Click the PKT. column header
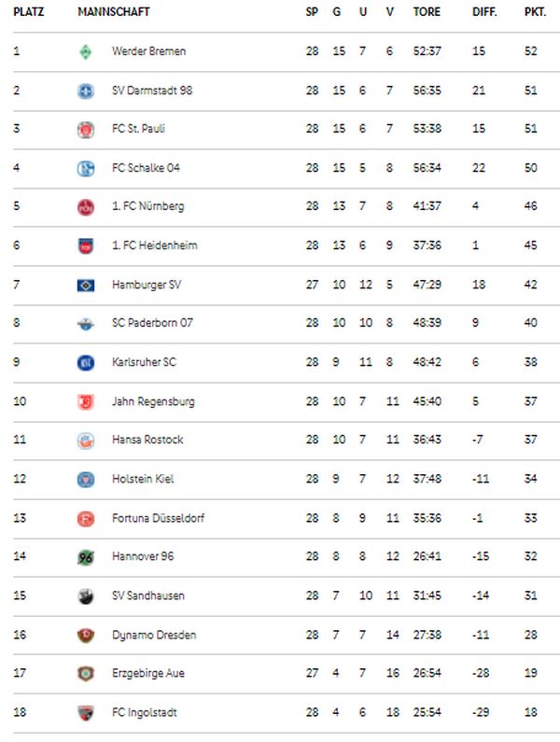Viewport: 560px width, 742px height. pyautogui.click(x=535, y=12)
